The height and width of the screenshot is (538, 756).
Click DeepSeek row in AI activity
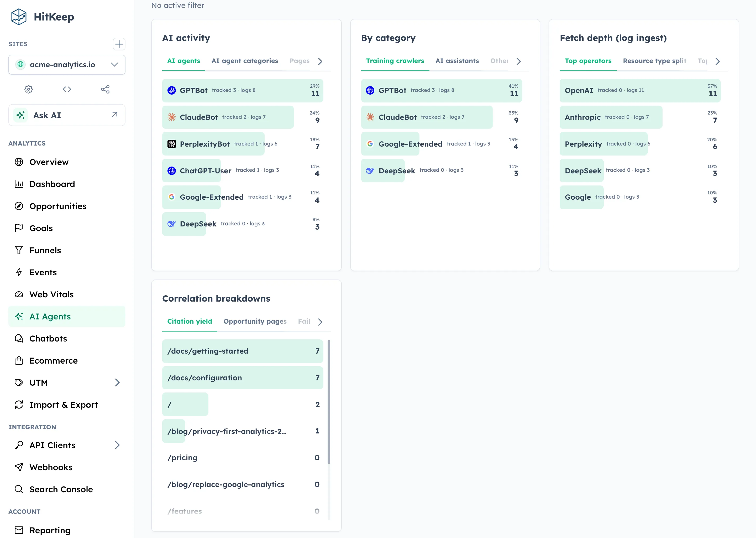coord(243,224)
